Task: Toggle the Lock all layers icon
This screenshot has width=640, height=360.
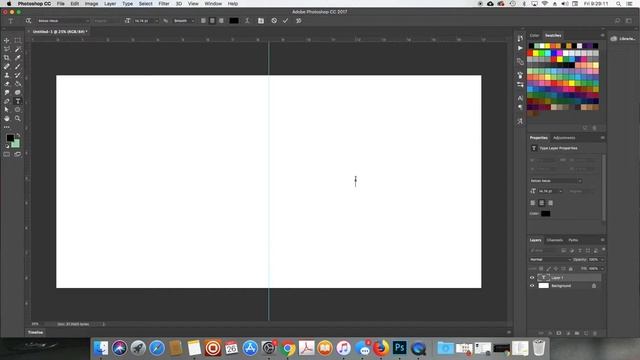Action: (x=571, y=269)
